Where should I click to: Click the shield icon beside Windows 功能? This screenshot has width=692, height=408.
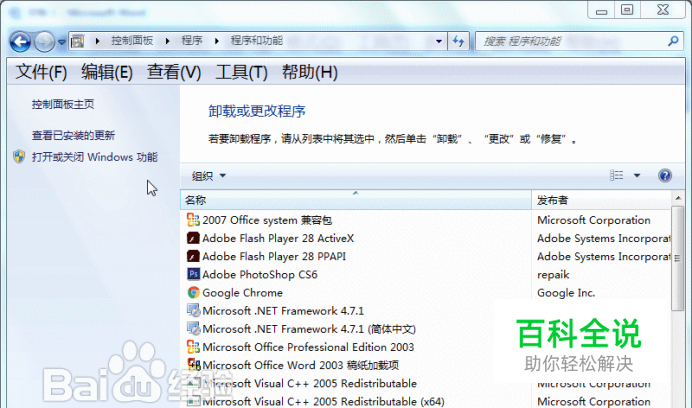point(19,157)
